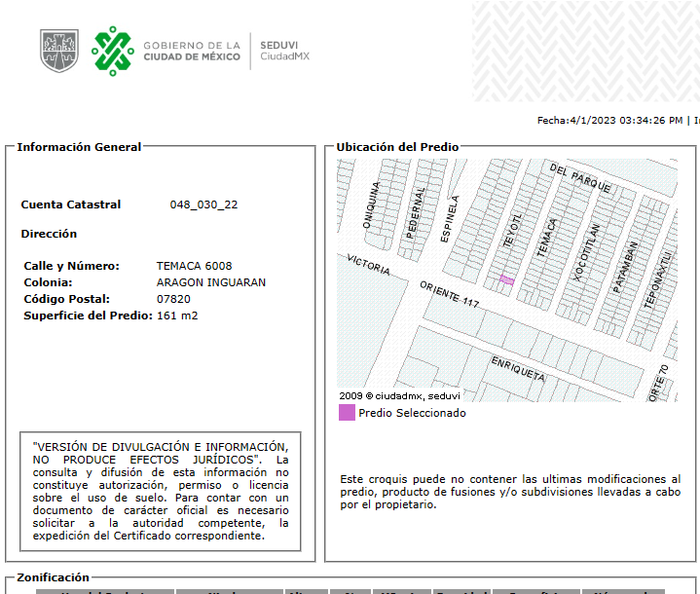
Task: Click the Predio Seleccionado purple legend swatch
Action: click(347, 413)
